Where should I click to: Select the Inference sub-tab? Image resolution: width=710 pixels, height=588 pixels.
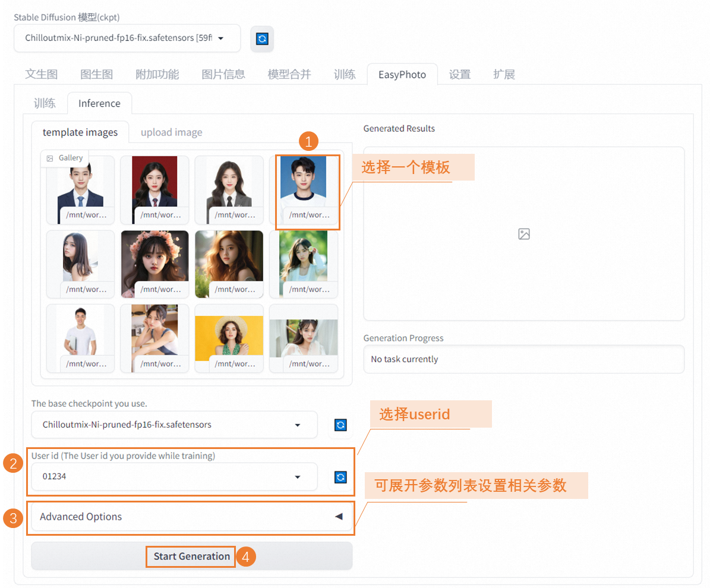click(x=99, y=103)
